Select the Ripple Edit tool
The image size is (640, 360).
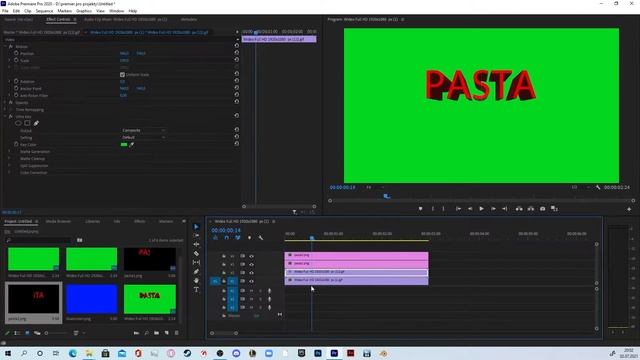coord(196,244)
